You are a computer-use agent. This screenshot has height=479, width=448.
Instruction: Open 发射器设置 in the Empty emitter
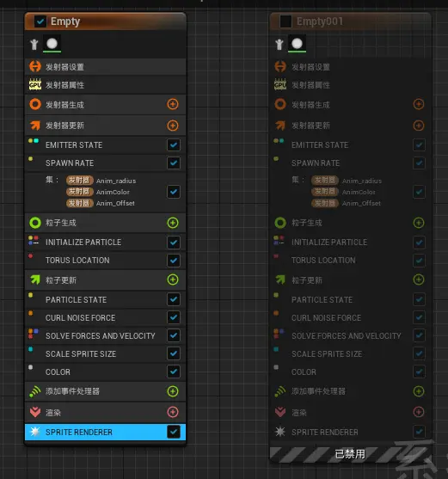click(106, 66)
